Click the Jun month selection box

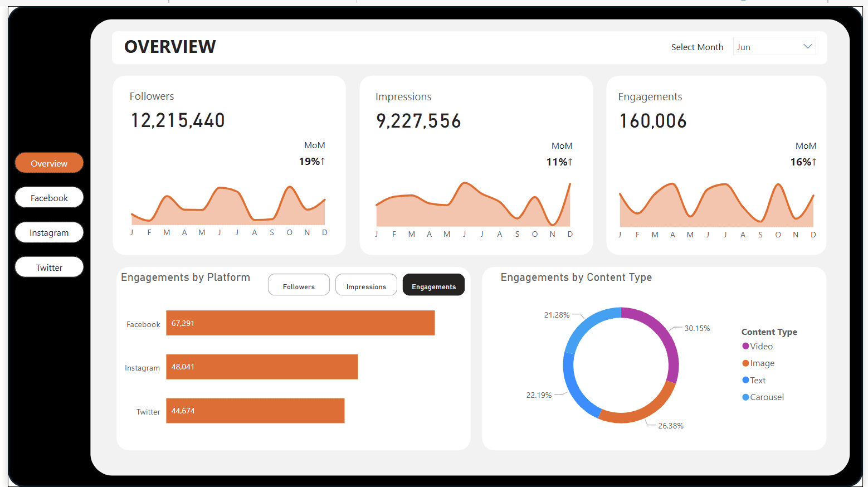click(x=768, y=47)
